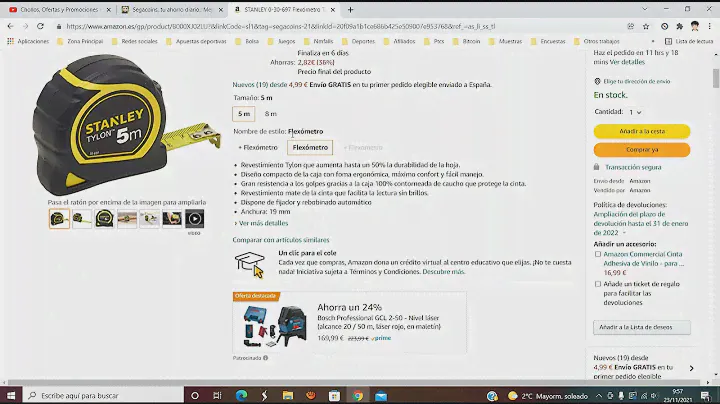This screenshot has width=720, height=404.
Task: Switch to the Segacoins browser tab
Action: pyautogui.click(x=168, y=9)
